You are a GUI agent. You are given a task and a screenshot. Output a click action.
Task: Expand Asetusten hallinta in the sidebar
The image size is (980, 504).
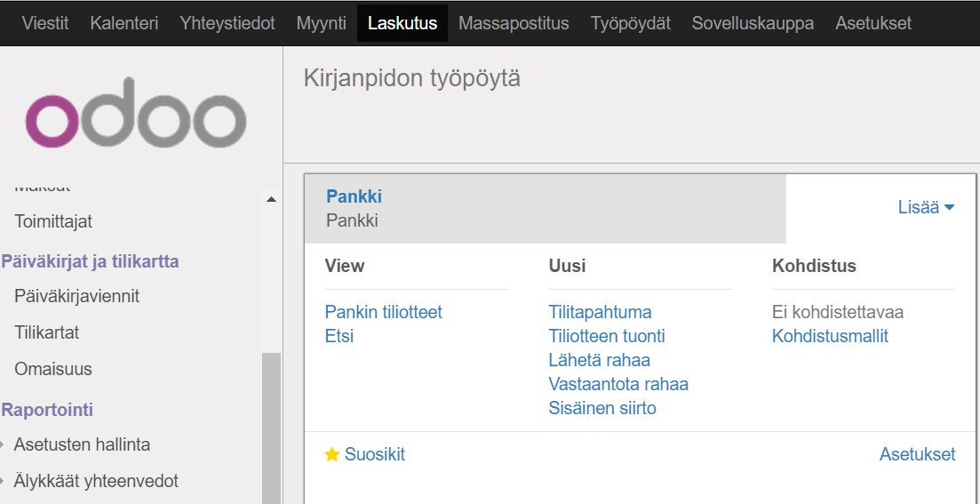tap(82, 444)
